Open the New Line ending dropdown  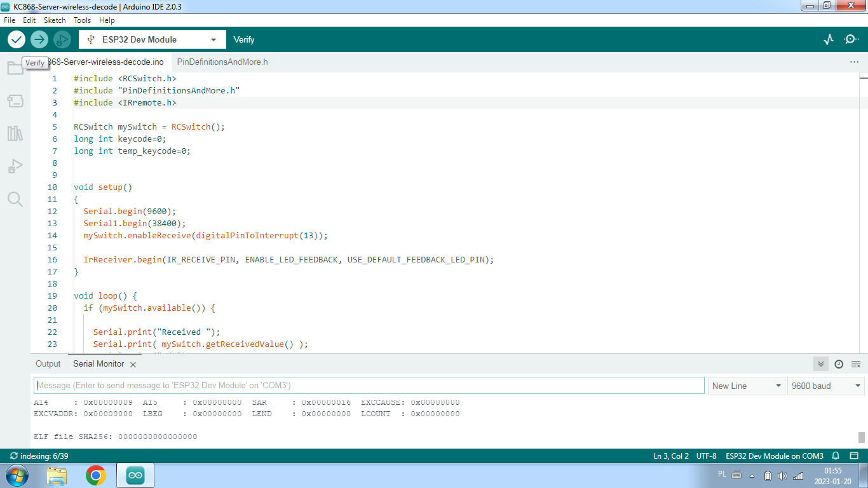[x=747, y=386]
